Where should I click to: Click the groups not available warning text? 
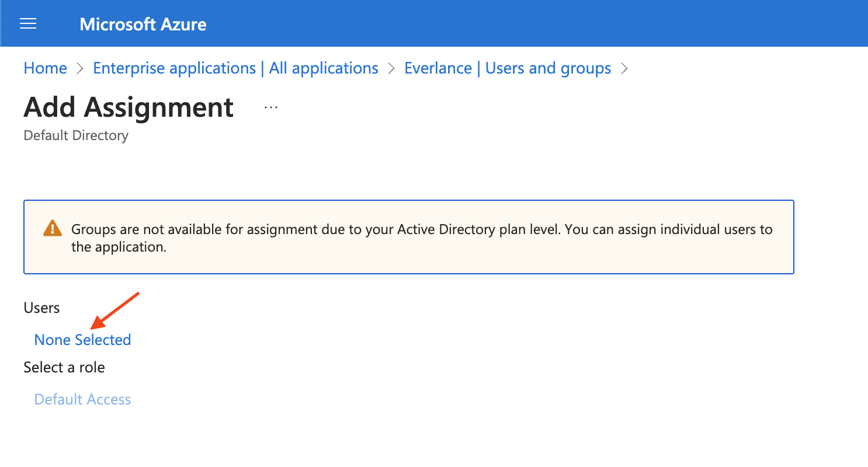pyautogui.click(x=421, y=229)
